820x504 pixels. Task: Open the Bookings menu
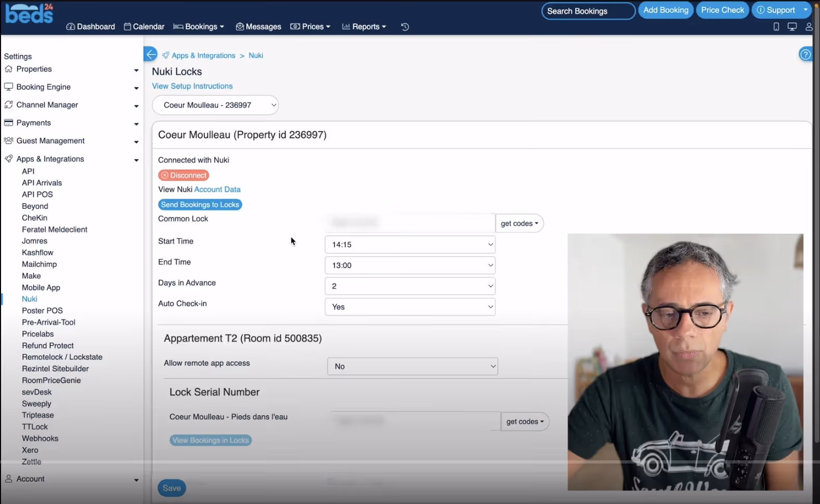(x=199, y=26)
